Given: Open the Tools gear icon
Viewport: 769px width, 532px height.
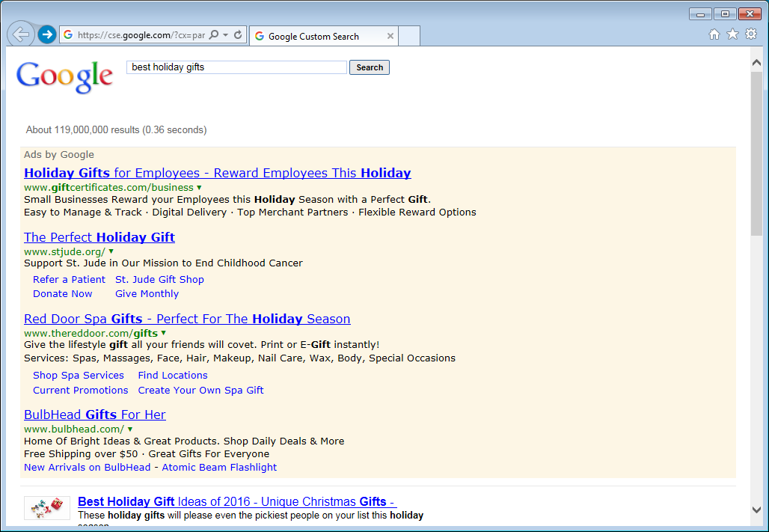Looking at the screenshot, I should 751,34.
